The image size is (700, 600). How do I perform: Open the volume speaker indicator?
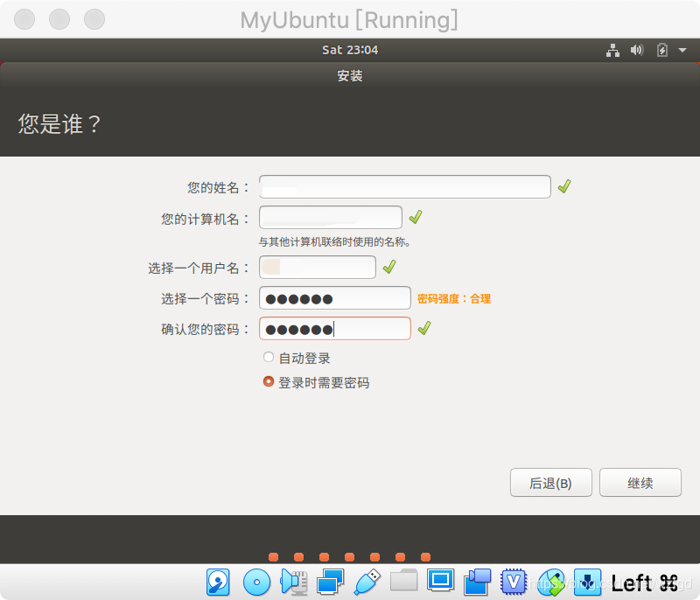pyautogui.click(x=637, y=50)
